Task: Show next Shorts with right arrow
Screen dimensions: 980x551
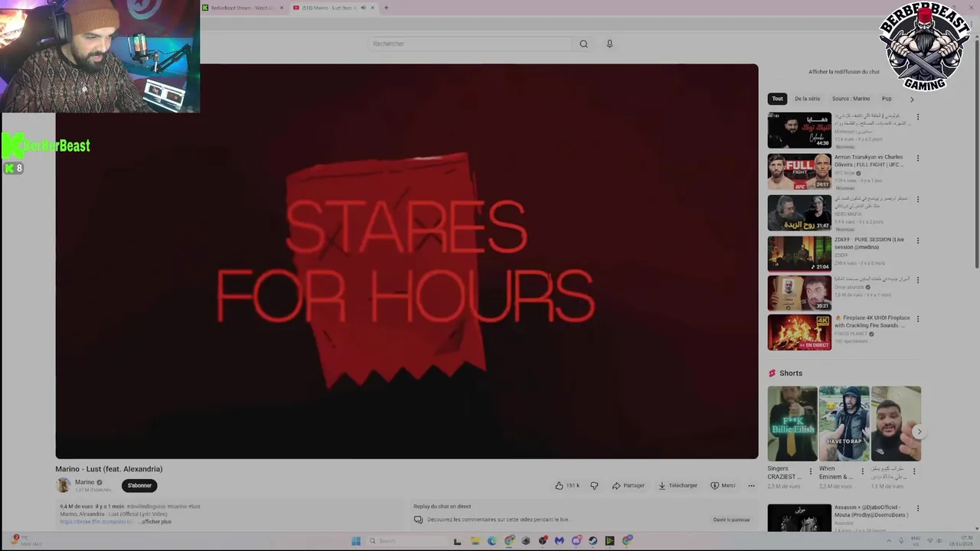Action: point(919,432)
